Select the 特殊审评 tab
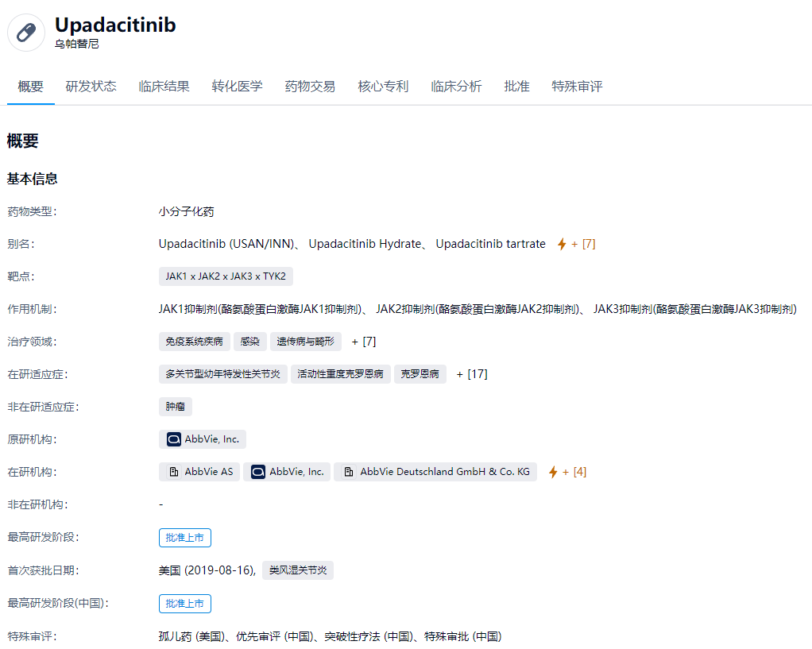The image size is (812, 649). pos(578,87)
